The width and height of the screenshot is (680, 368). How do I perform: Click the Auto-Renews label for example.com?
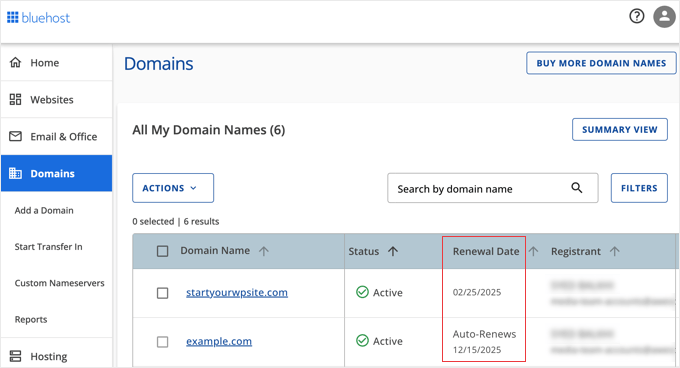coord(484,334)
